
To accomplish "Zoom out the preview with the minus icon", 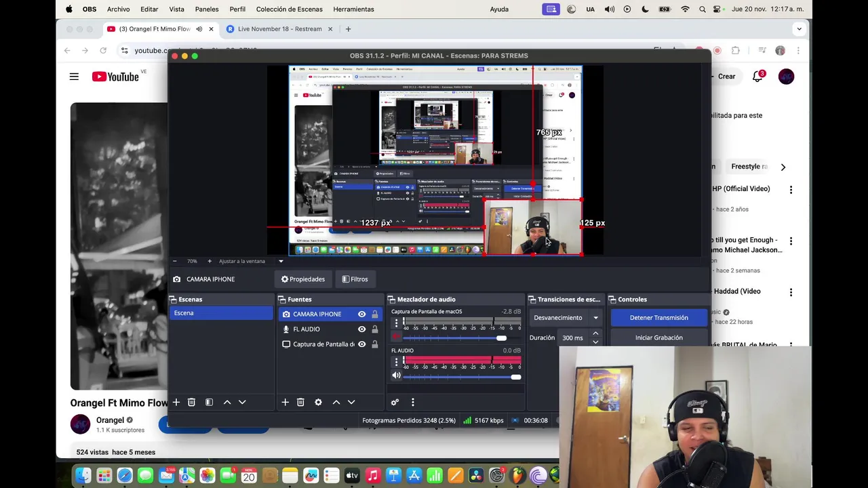I will [x=174, y=261].
